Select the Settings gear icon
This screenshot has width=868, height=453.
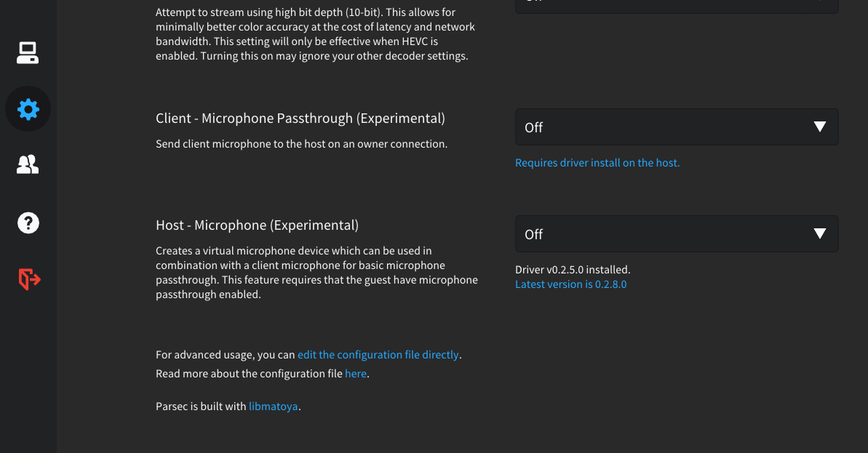coord(28,109)
